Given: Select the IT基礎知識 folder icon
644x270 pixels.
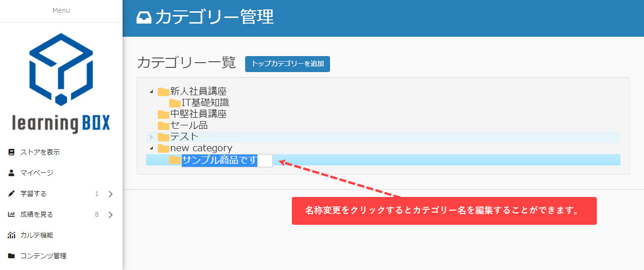Looking at the screenshot, I should 175,103.
